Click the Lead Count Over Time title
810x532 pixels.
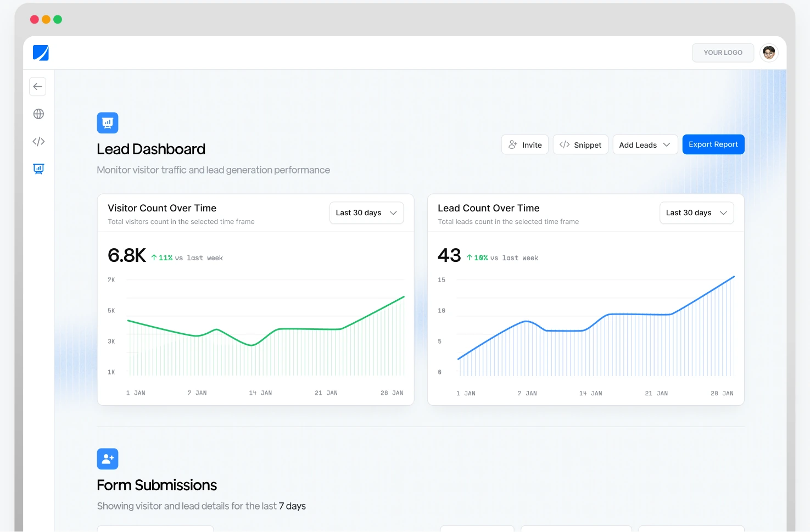[x=489, y=208]
